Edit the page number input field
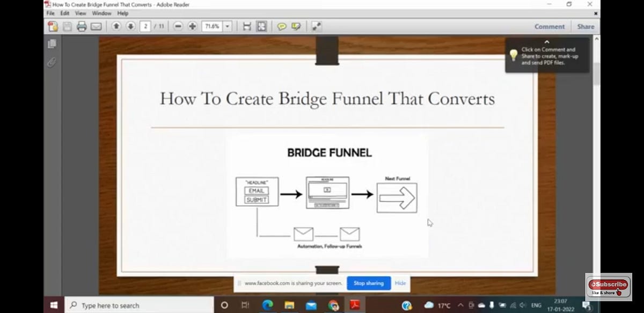This screenshot has width=644, height=313. pos(145,26)
